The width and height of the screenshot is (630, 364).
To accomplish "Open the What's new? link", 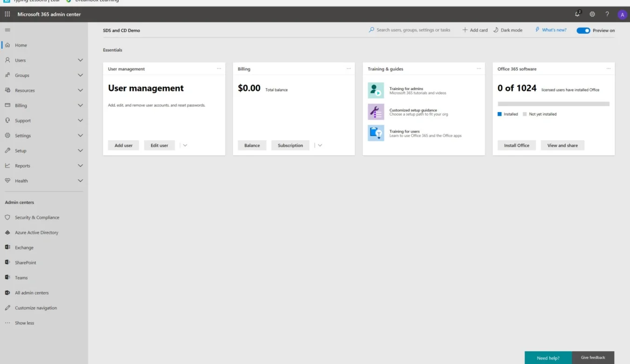I will (x=551, y=30).
